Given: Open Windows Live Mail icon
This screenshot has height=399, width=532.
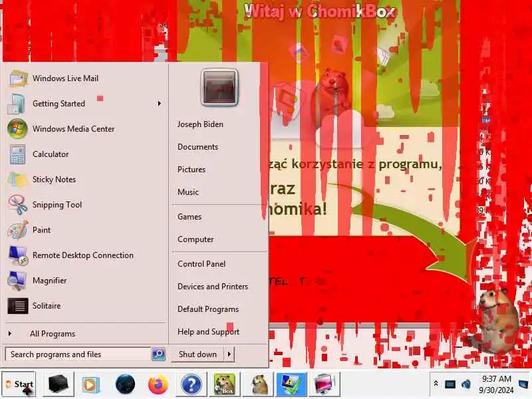Looking at the screenshot, I should pos(18,78).
